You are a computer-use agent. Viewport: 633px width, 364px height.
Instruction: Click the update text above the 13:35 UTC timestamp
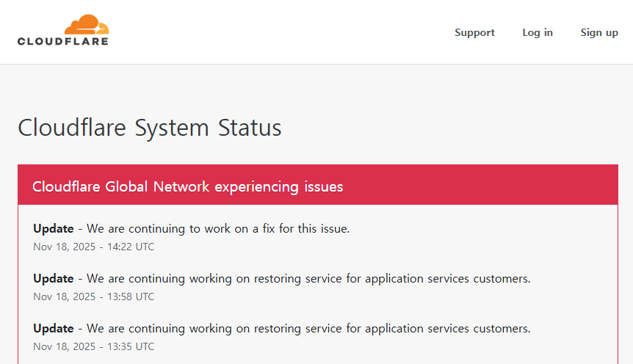pos(282,329)
